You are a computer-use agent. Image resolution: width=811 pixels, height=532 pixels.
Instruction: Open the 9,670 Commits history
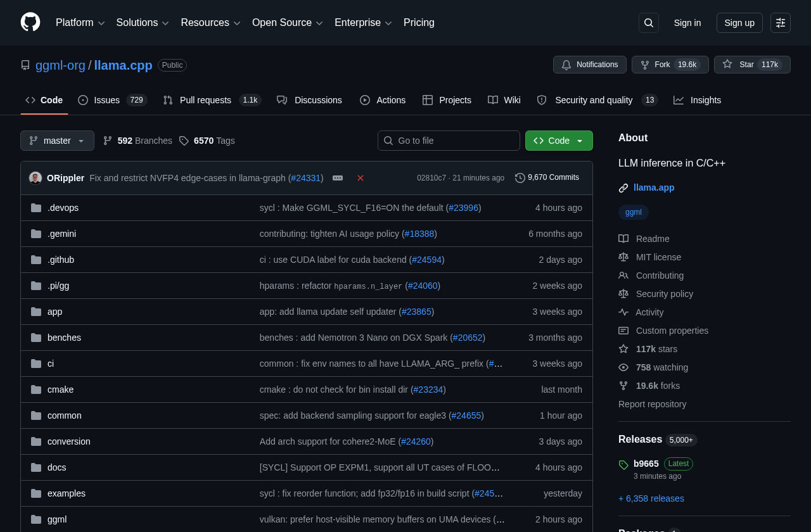point(547,178)
